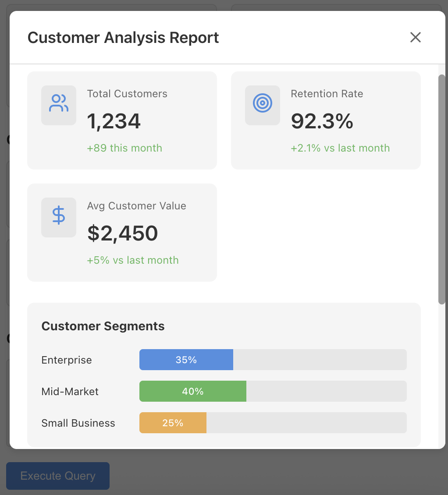Click the Customer Segments heading
The width and height of the screenshot is (448, 495).
click(x=103, y=326)
